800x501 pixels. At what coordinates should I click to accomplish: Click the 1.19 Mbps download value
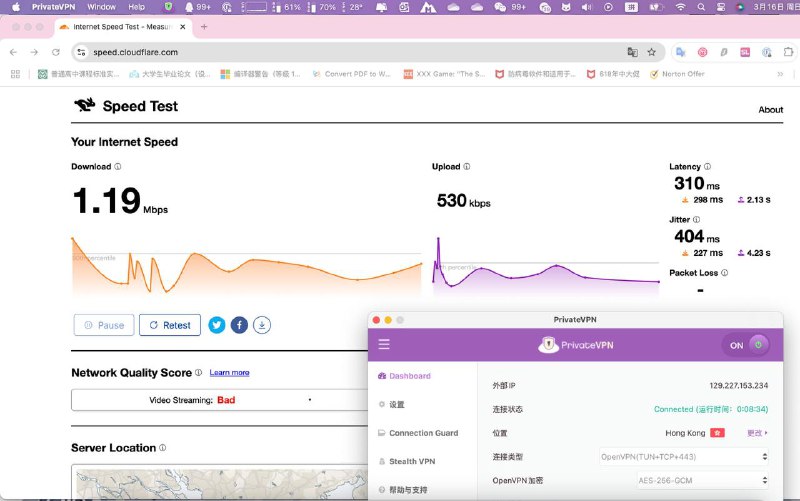click(x=120, y=200)
